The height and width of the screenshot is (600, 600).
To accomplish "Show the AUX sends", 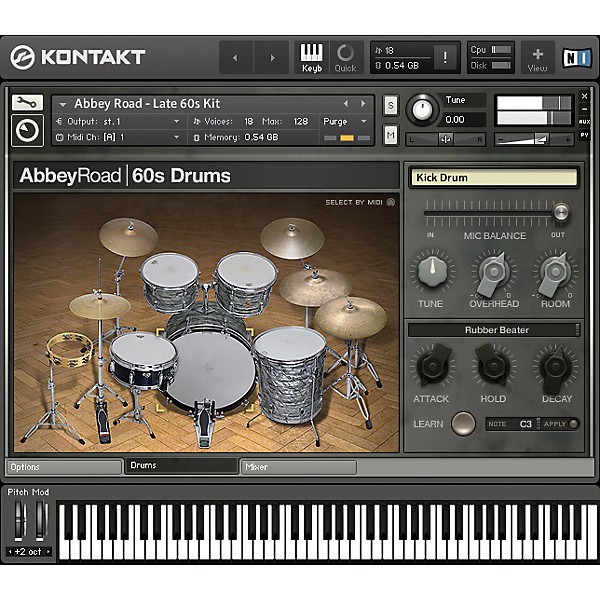I will tap(584, 122).
